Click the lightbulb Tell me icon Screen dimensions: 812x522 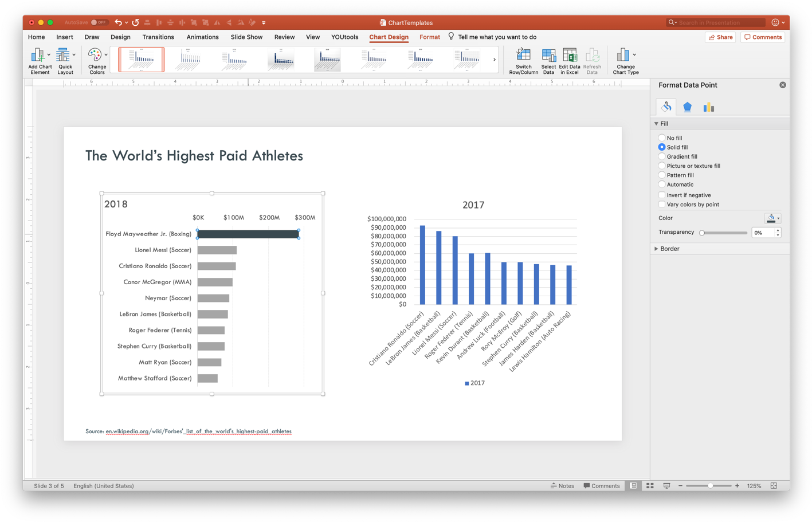pyautogui.click(x=451, y=36)
